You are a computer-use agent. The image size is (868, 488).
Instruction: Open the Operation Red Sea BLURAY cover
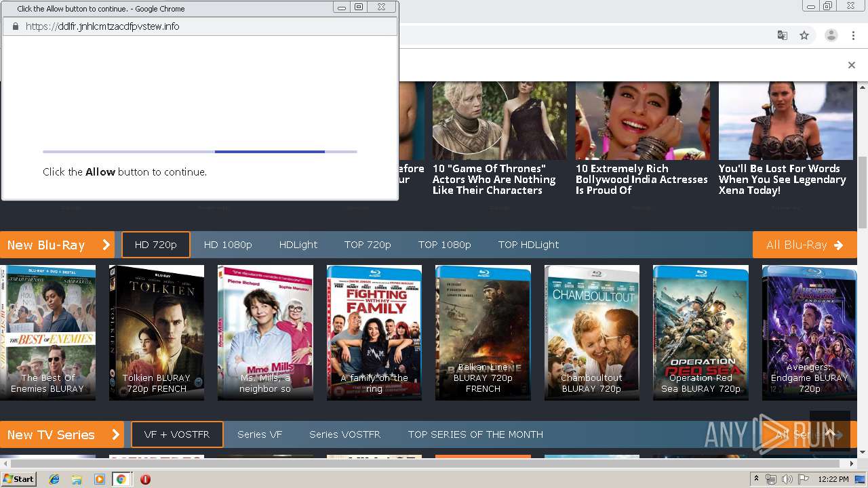point(701,332)
